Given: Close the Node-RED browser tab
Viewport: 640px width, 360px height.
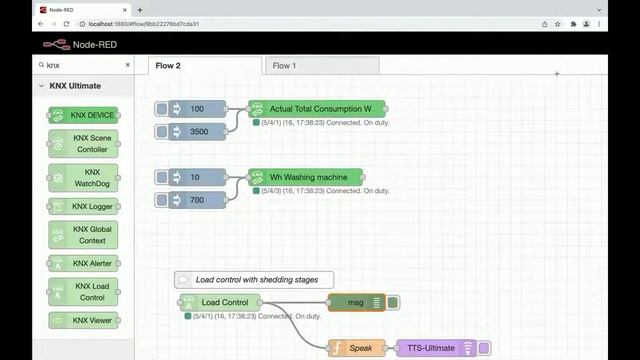Looking at the screenshot, I should [124, 10].
